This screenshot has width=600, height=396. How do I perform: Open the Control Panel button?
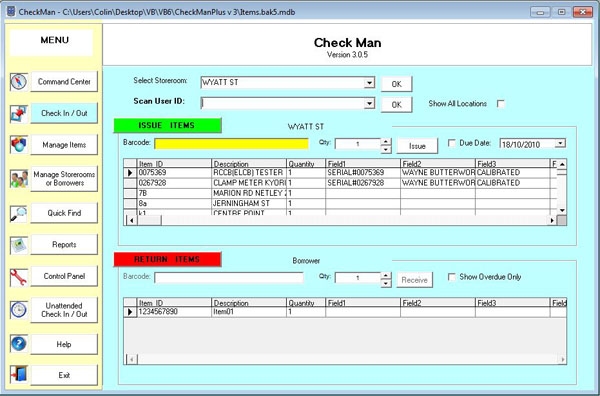(64, 276)
